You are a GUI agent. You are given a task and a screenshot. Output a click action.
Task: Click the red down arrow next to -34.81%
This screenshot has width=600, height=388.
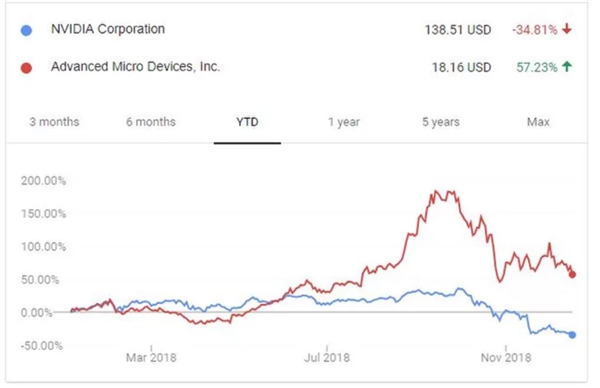tap(567, 29)
